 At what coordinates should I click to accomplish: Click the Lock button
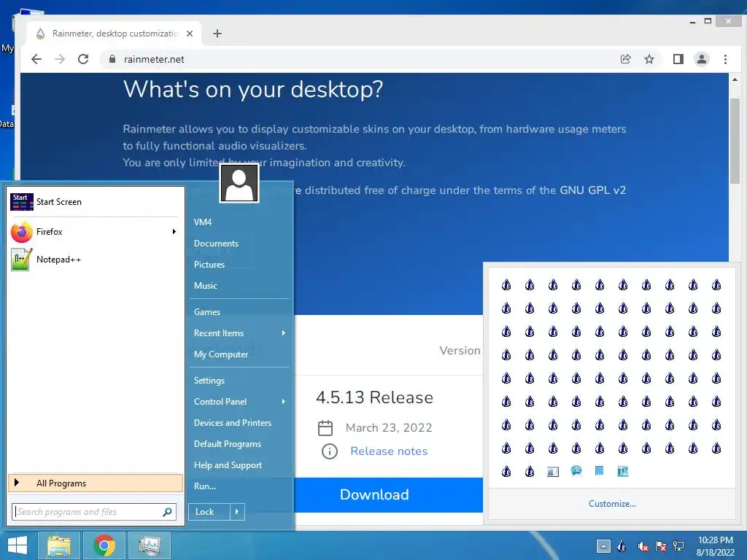tap(209, 511)
